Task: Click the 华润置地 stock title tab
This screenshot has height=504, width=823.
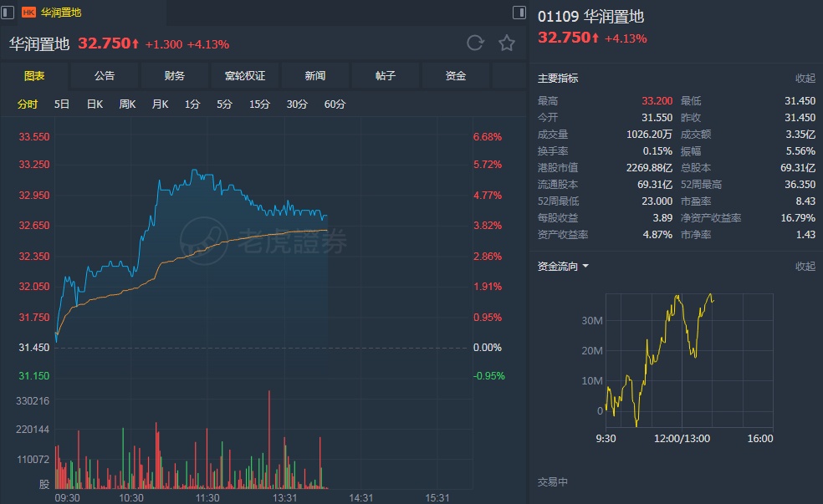Action: pos(60,13)
